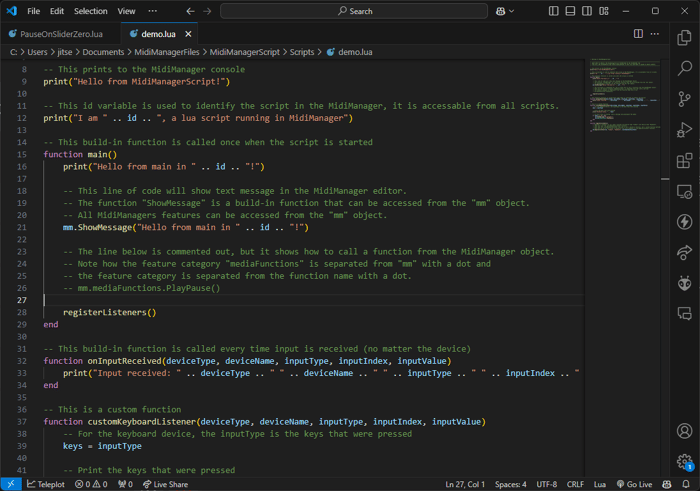Change the CRLF end of line

575,484
